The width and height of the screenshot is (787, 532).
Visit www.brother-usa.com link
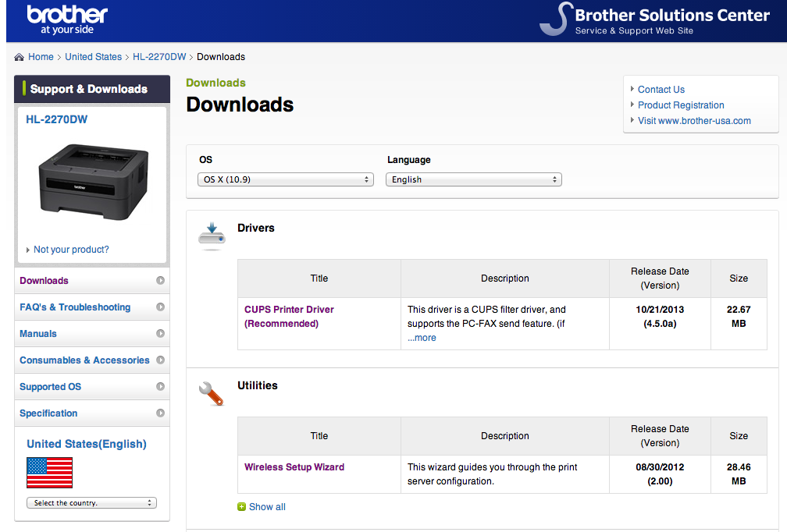click(694, 120)
